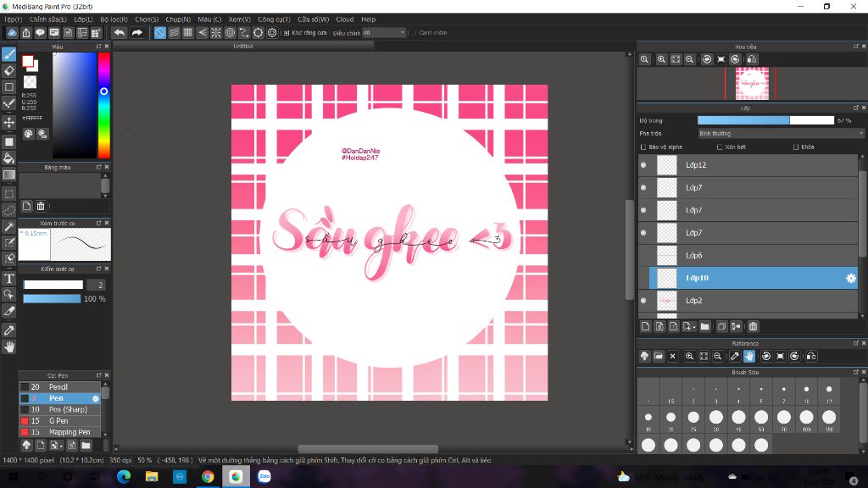This screenshot has height=488, width=868.
Task: Open layer settings gear on Lớp10
Action: pyautogui.click(x=851, y=278)
